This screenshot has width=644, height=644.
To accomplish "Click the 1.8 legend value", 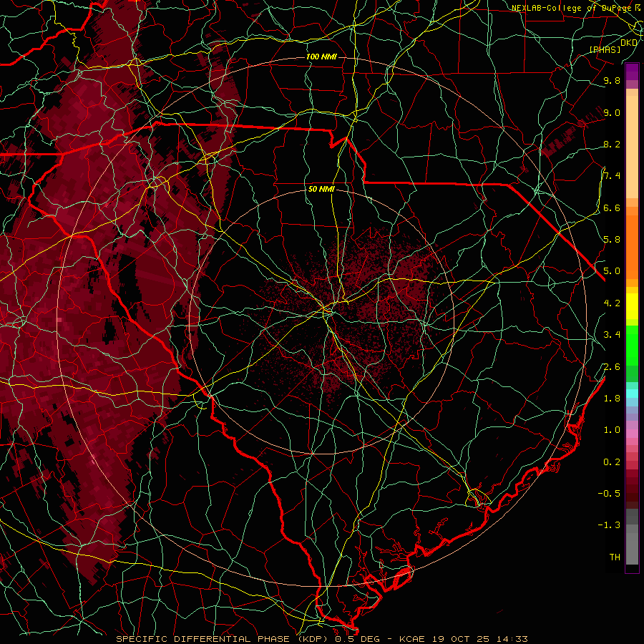I will 612,399.
